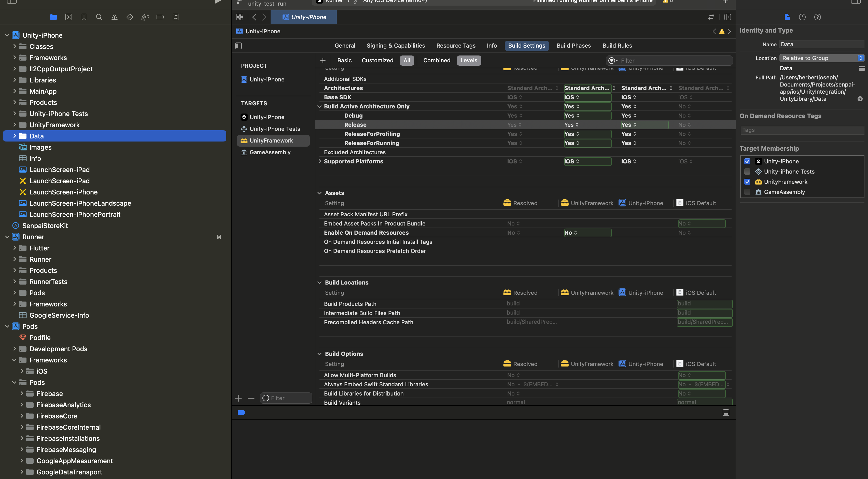
Task: Uncheck Unity-iPhone target membership
Action: (747, 161)
